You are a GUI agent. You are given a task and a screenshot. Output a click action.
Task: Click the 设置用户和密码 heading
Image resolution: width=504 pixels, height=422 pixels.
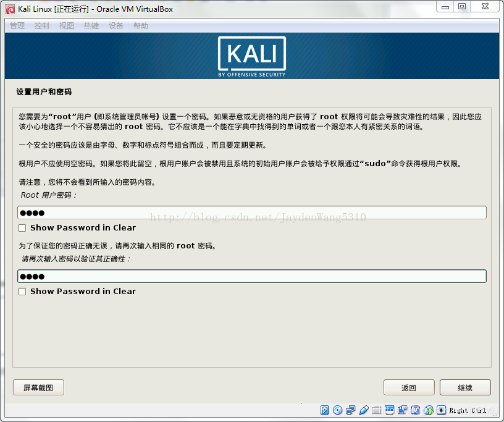pos(44,92)
